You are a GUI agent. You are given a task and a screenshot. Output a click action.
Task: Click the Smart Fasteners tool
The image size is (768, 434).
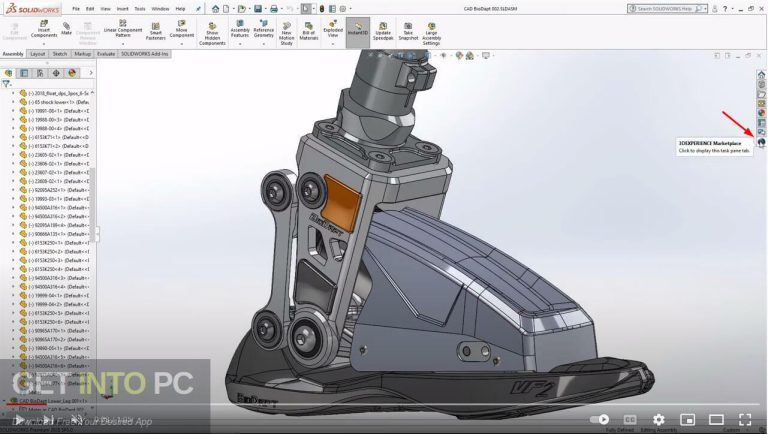click(156, 32)
